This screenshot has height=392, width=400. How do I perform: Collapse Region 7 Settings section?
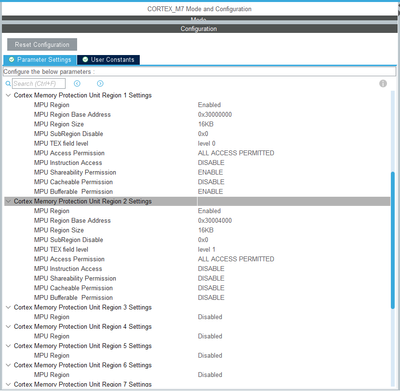coord(8,384)
